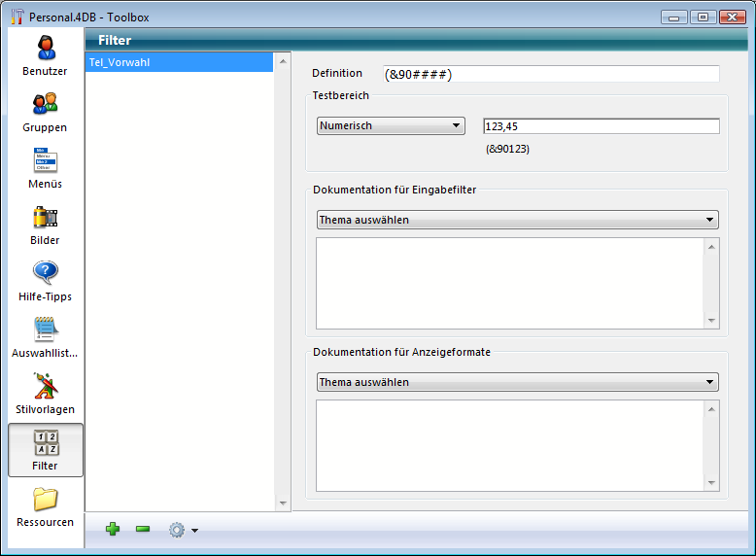
Task: Go to Stilvorlagen section
Action: (45, 394)
